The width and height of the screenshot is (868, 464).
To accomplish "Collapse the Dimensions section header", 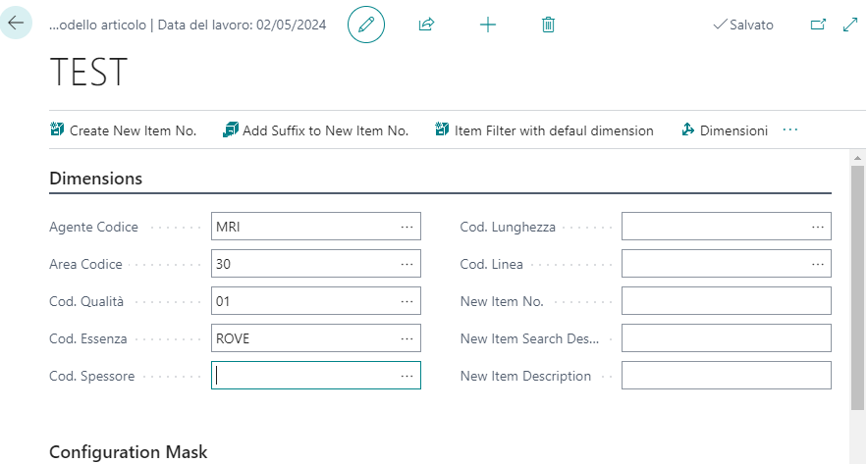I will point(96,179).
